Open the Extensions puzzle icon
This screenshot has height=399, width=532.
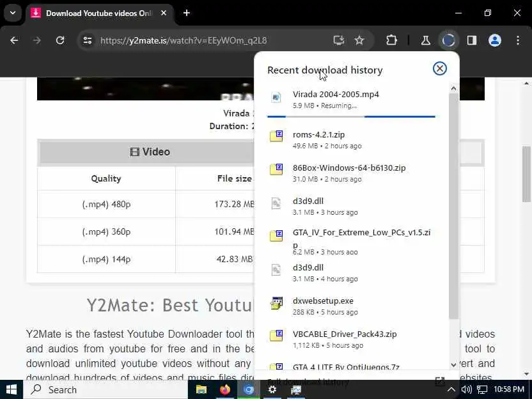pos(391,41)
